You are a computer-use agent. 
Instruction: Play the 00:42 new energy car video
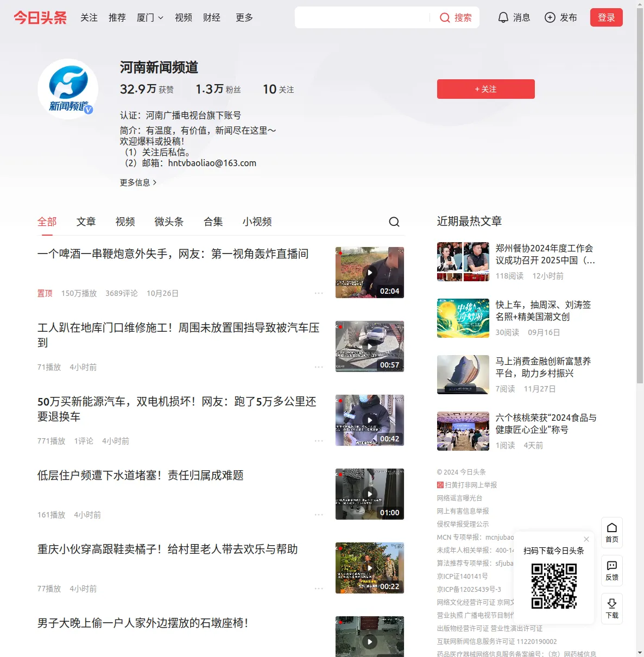pyautogui.click(x=370, y=420)
